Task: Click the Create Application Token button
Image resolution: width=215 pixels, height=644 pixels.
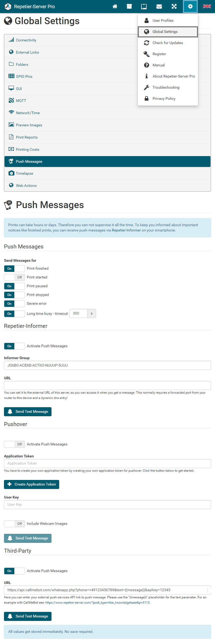Action: (32, 484)
